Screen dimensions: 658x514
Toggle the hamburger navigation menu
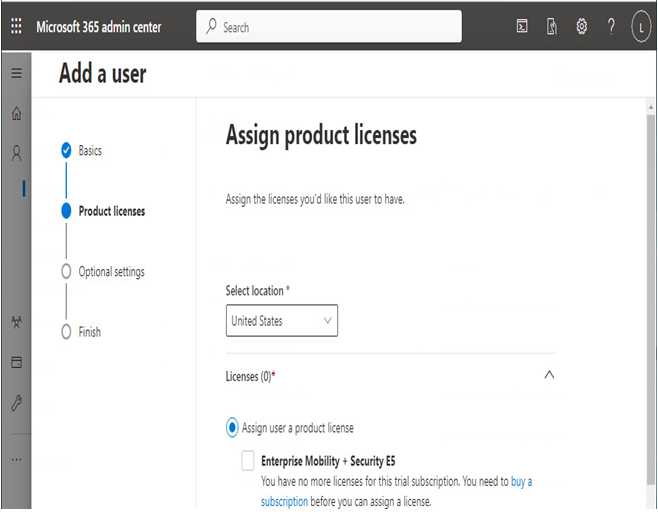click(16, 73)
